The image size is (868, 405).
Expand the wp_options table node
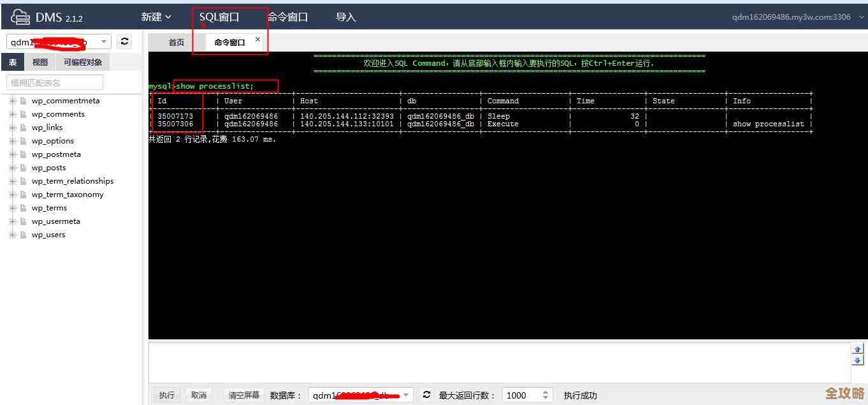(13, 140)
